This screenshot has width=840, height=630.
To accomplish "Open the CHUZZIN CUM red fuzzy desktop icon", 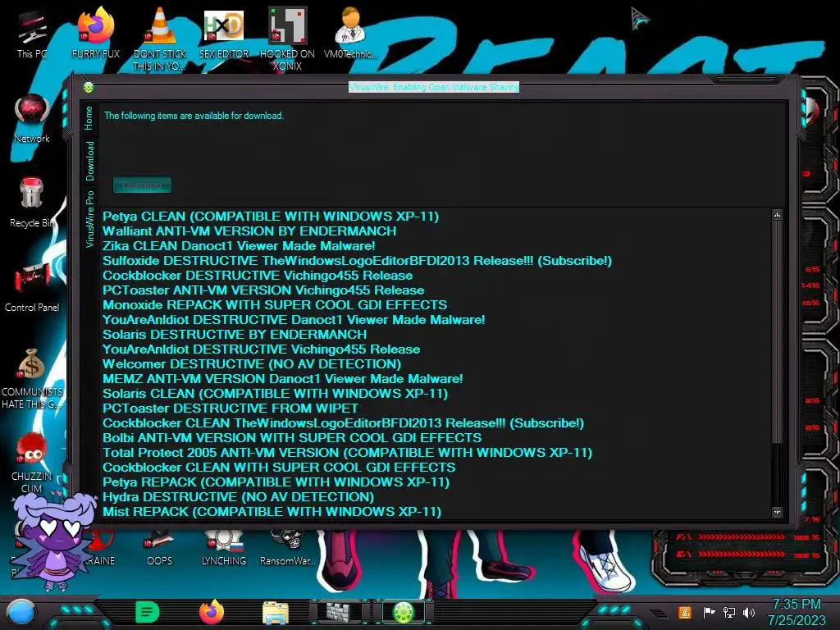I will coord(32,463).
